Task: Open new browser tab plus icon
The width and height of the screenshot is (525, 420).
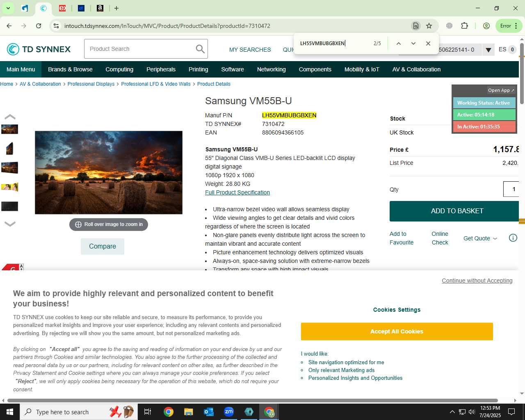Action: [x=116, y=8]
